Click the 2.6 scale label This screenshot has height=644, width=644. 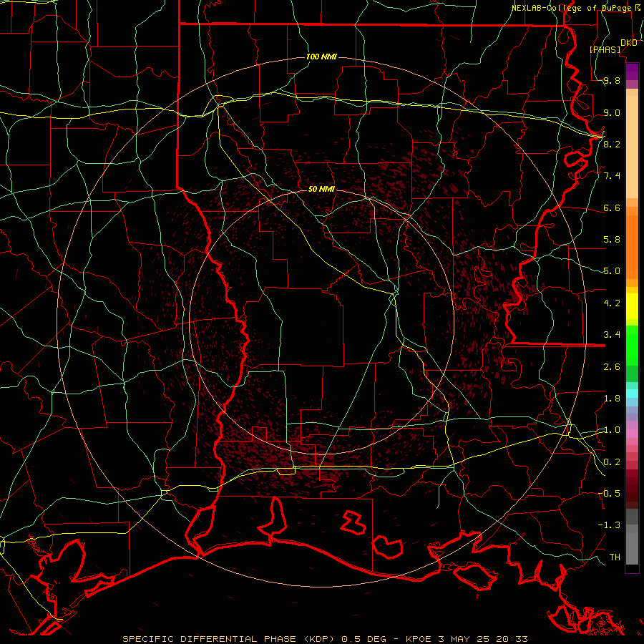pyautogui.click(x=612, y=367)
